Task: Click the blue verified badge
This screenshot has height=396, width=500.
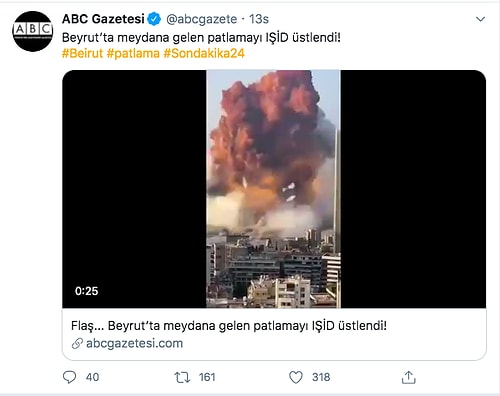Action: coord(154,19)
